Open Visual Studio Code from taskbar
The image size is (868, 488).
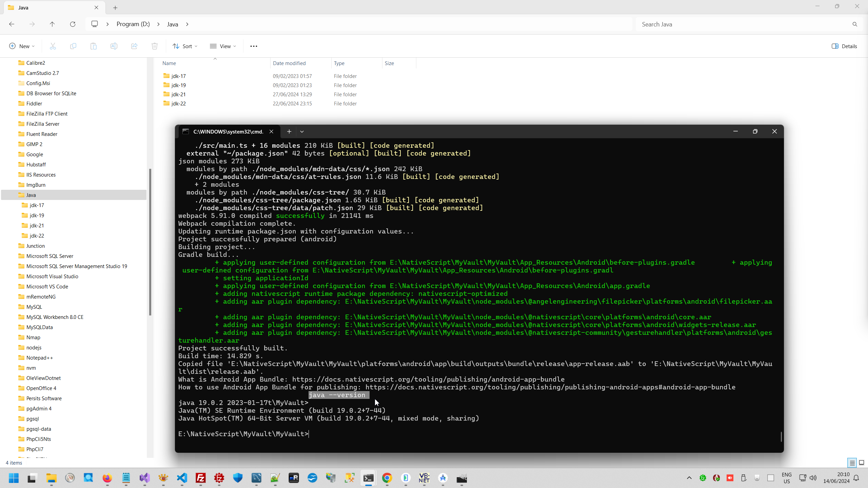pos(182,478)
